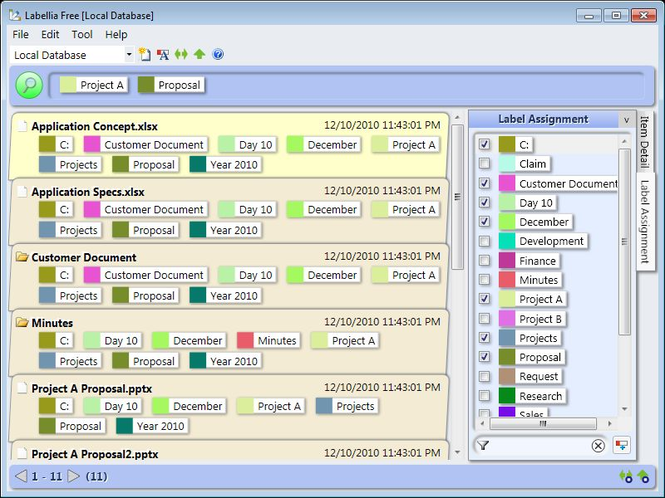This screenshot has height=498, width=665.
Task: Open the label text editor toolbar icon
Action: tap(163, 55)
